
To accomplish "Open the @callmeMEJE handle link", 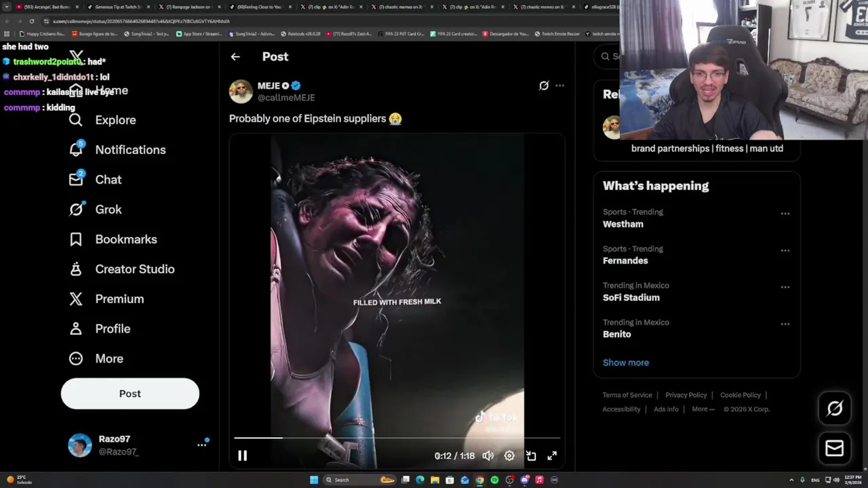I will tap(286, 98).
